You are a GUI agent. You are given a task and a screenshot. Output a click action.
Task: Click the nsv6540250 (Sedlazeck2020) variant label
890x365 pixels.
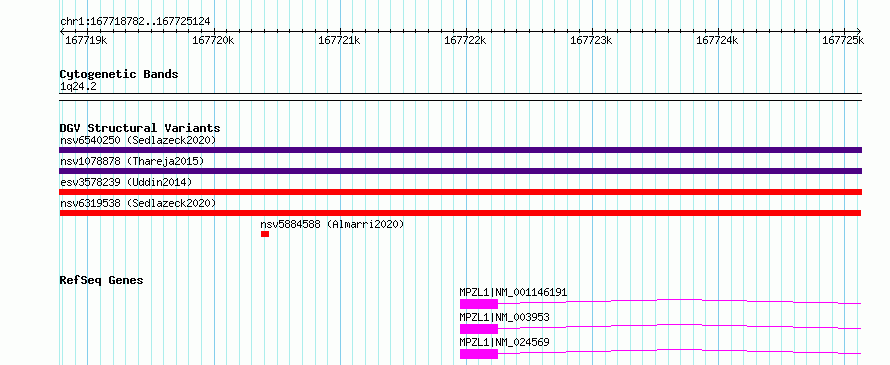pyautogui.click(x=138, y=140)
